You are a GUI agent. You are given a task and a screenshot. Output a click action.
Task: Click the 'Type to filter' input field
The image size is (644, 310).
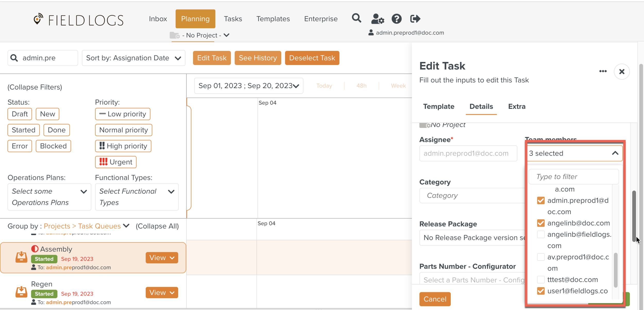pos(574,177)
